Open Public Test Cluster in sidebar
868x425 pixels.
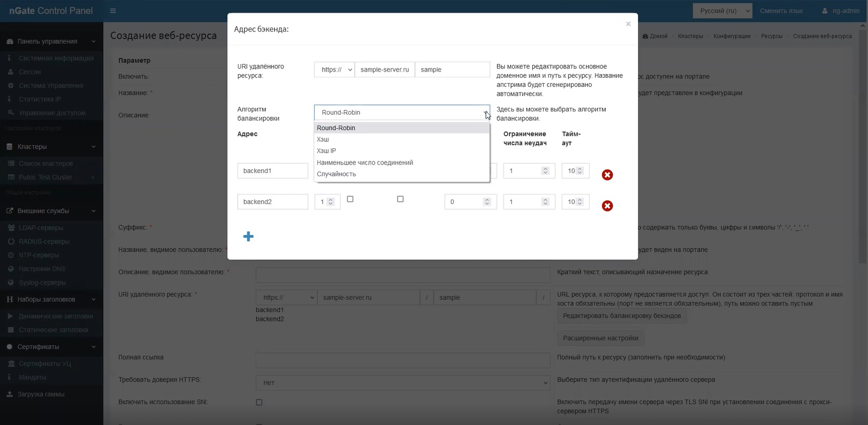pos(52,177)
